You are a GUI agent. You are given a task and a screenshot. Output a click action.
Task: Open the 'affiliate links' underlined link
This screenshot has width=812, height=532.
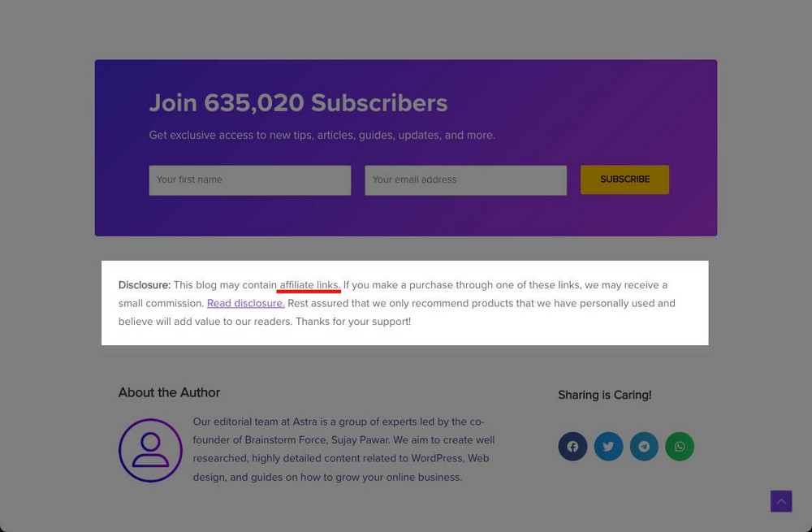(x=309, y=284)
